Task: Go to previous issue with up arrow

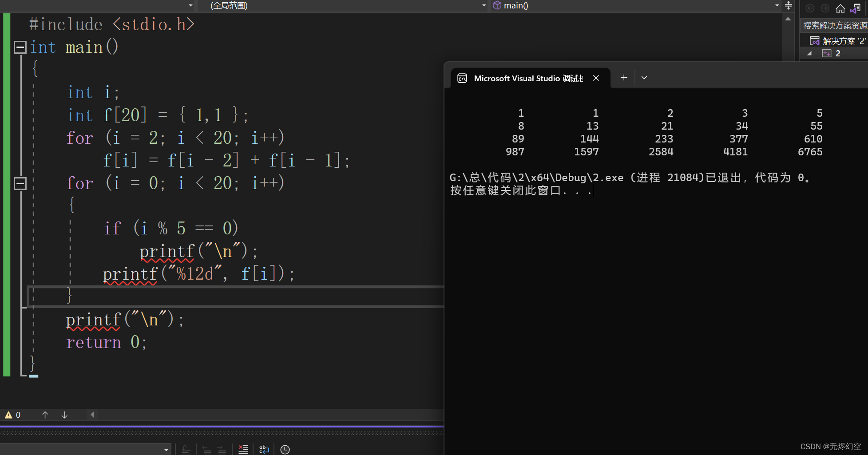Action: pyautogui.click(x=45, y=415)
